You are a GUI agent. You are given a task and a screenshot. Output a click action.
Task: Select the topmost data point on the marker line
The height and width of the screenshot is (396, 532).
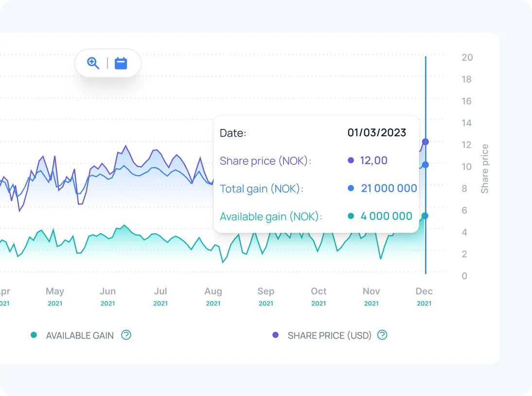[426, 142]
